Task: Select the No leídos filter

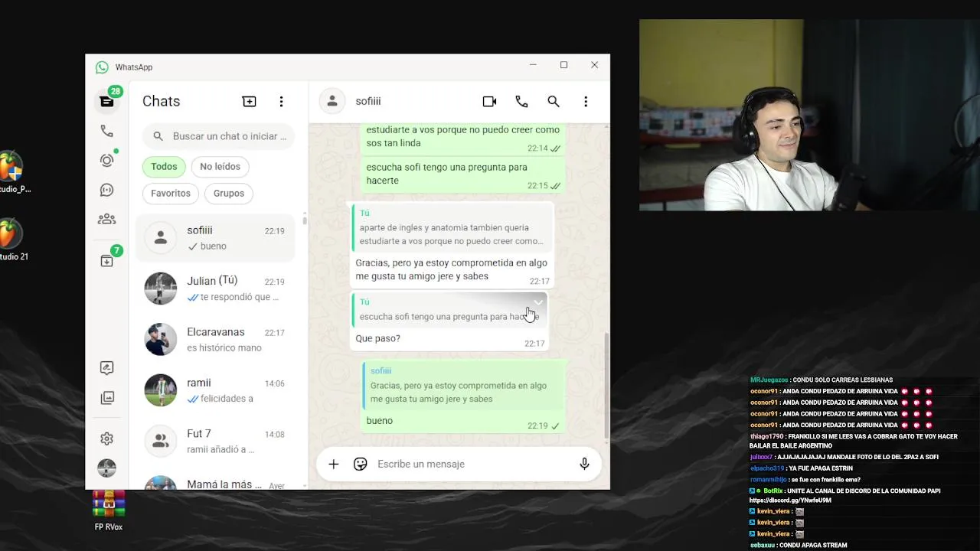Action: [220, 166]
